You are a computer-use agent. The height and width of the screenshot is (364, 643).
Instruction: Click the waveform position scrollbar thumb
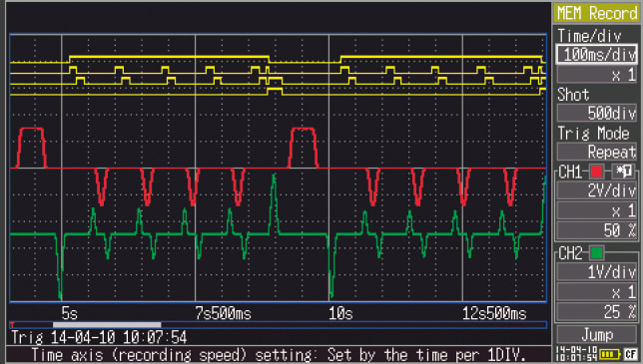pyautogui.click(x=107, y=325)
